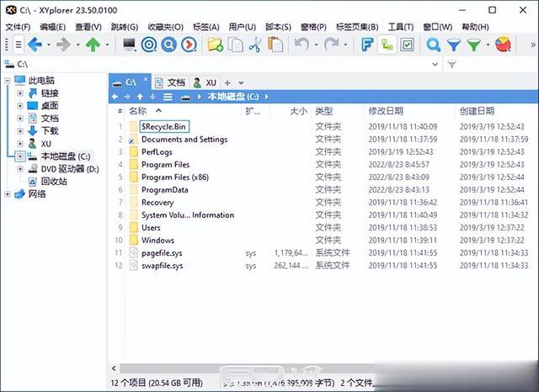The image size is (539, 392).
Task: Select 回收站 in the folder tree
Action: click(x=54, y=181)
